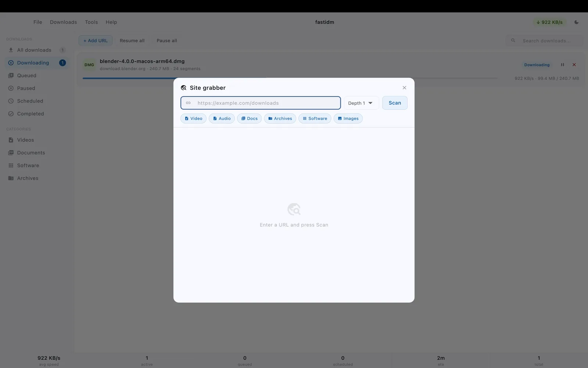
Task: Open the Depth 1 dropdown
Action: click(361, 103)
